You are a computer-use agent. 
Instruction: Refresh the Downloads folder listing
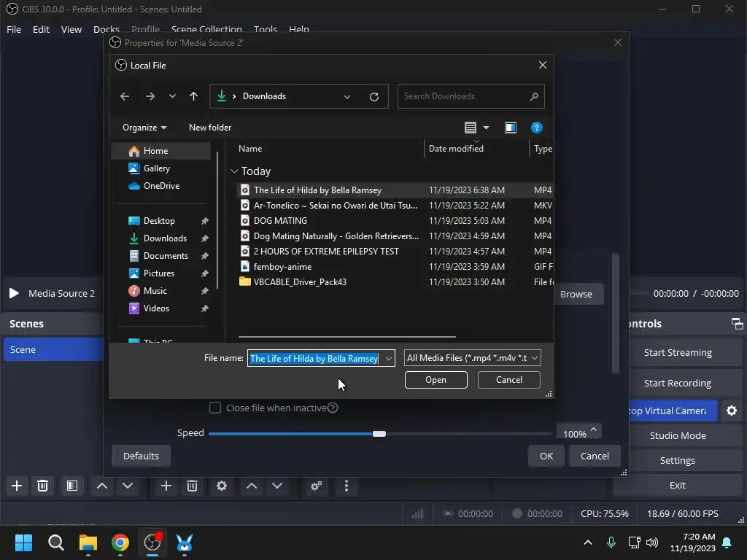(x=374, y=97)
